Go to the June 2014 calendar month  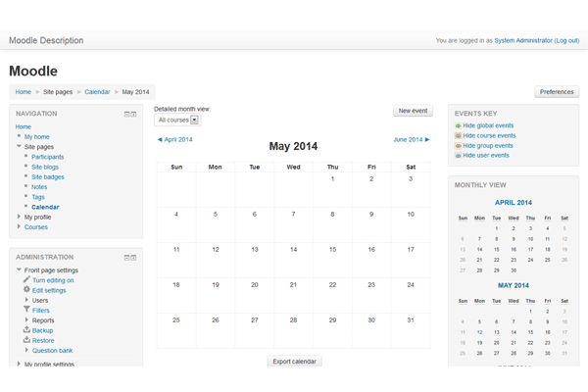(x=411, y=139)
